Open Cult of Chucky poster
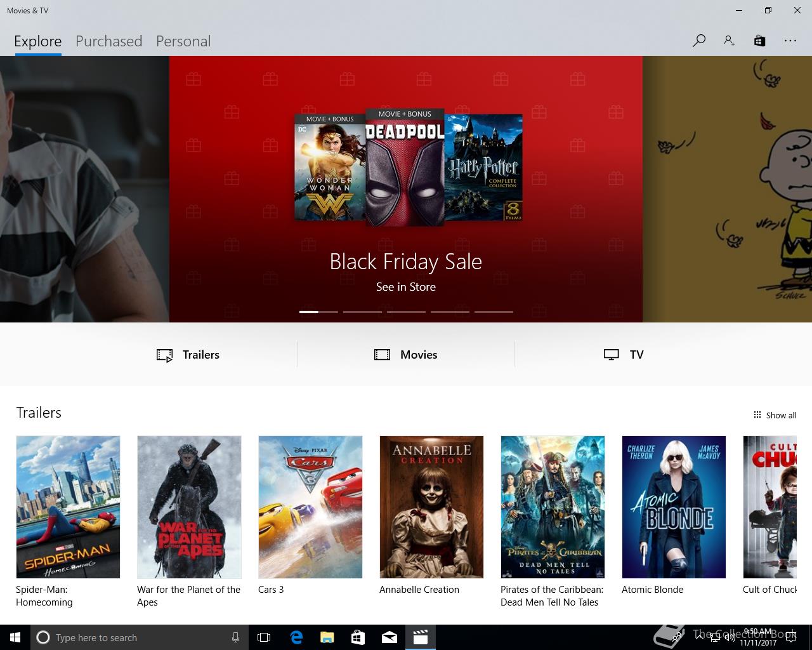This screenshot has width=812, height=650. (770, 507)
